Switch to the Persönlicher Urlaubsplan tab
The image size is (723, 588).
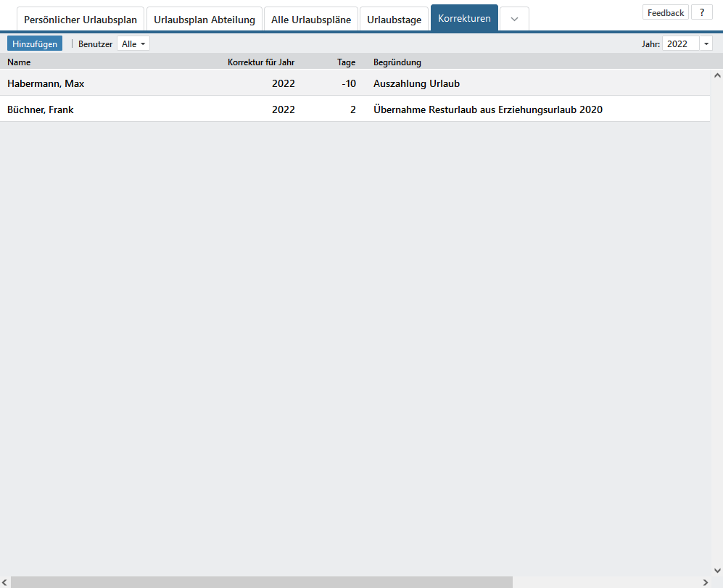(80, 20)
